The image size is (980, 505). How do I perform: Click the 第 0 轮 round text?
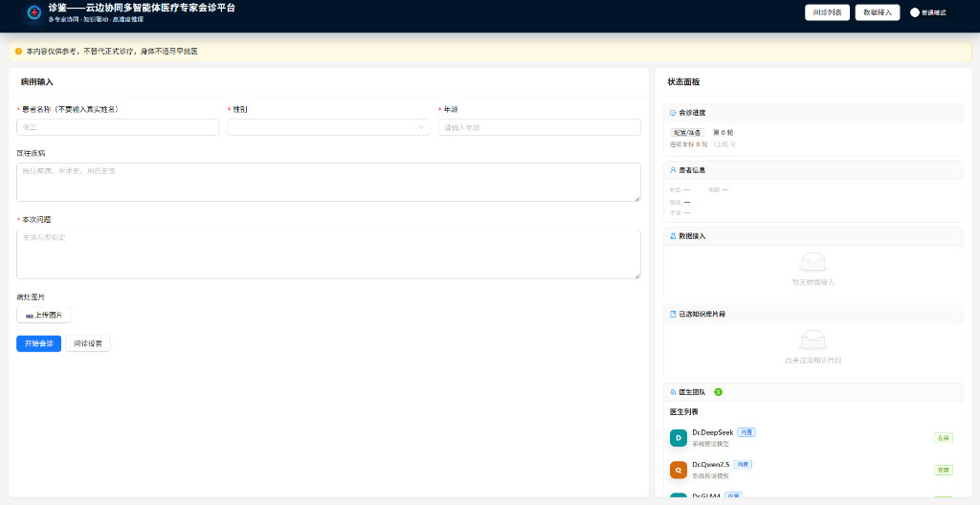724,133
